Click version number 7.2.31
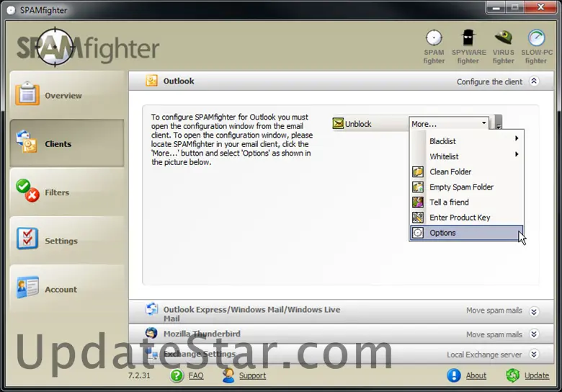 point(140,375)
